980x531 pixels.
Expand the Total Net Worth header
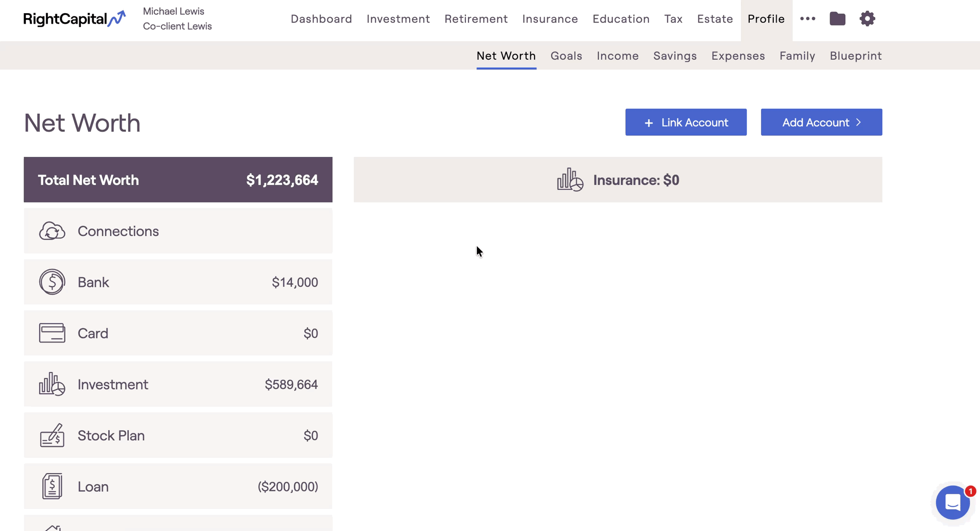click(x=178, y=180)
